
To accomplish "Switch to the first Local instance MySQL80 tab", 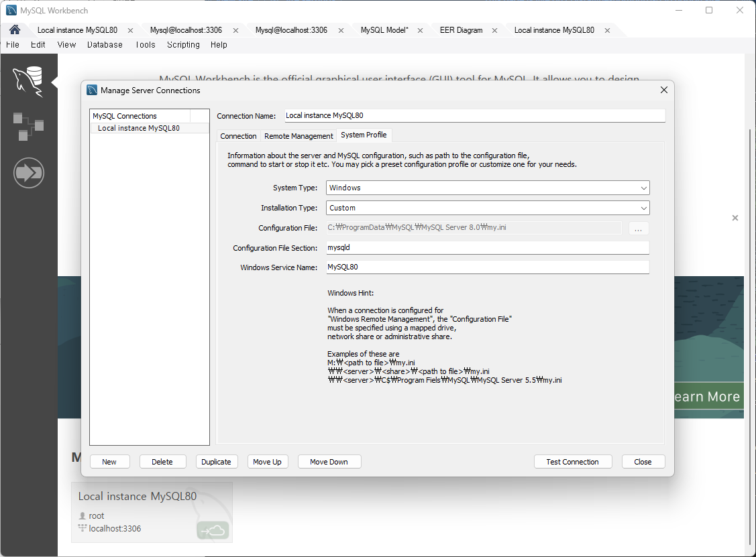I will pos(77,30).
